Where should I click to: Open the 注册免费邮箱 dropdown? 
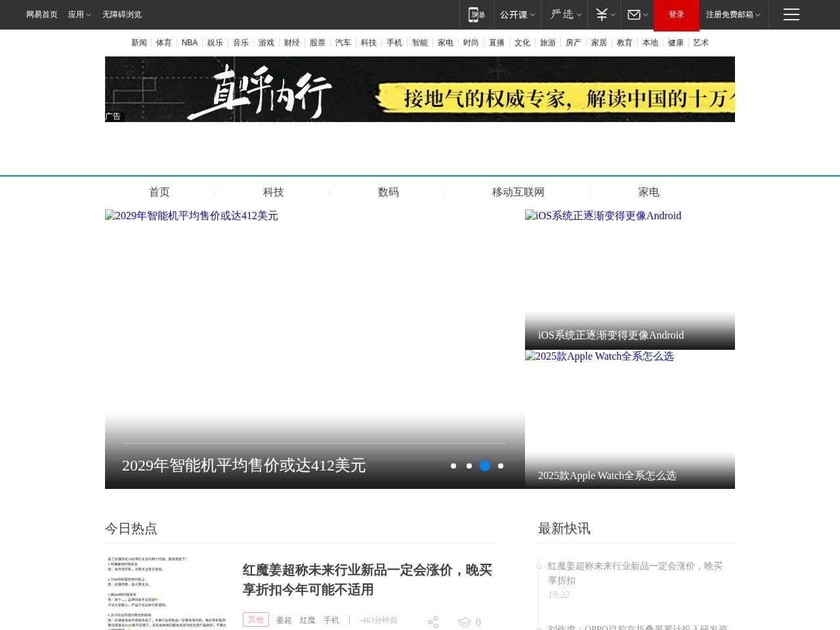[729, 14]
